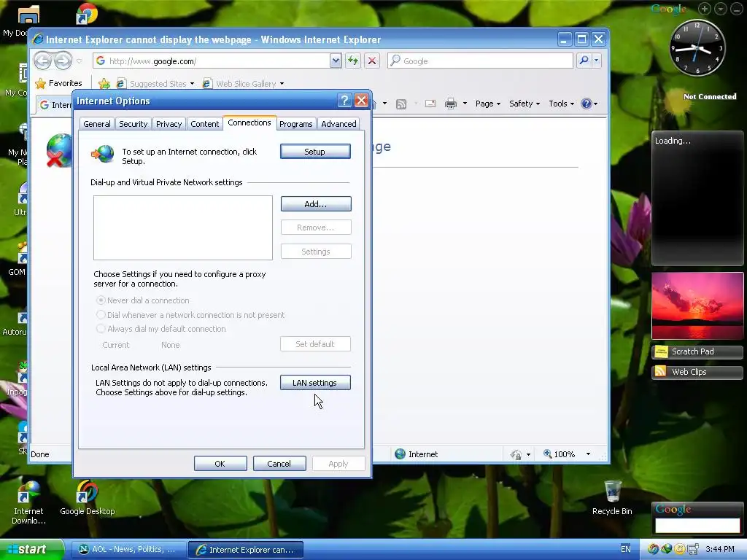Viewport: 747px width, 560px height.
Task: Click the red Stop loading icon
Action: 372,61
